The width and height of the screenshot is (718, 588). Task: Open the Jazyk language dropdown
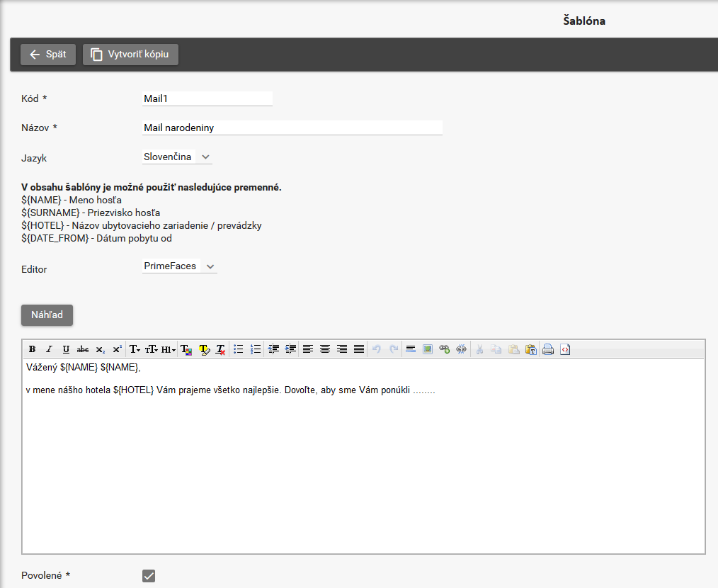coord(177,157)
